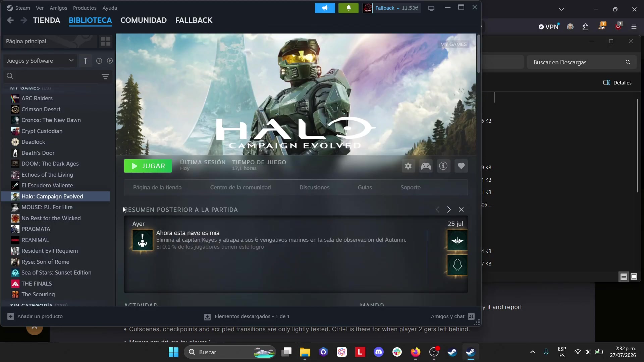The width and height of the screenshot is (644, 362).
Task: Open controller configuration icon
Action: click(426, 166)
